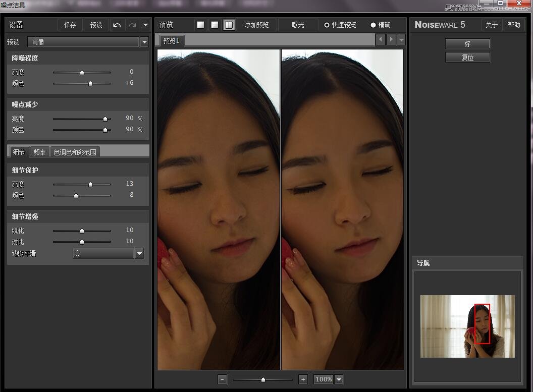Screen dimensions: 533x392
Task: Click the 复位 reset button
Action: (x=467, y=58)
